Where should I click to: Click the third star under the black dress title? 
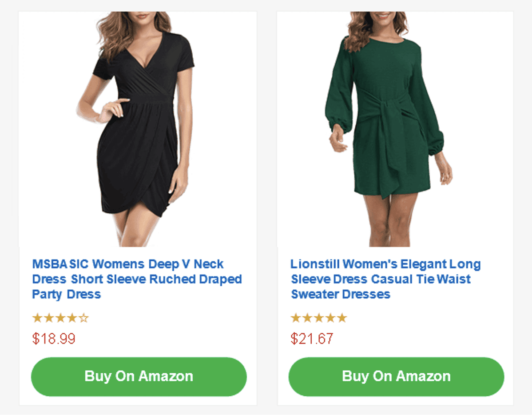60,318
